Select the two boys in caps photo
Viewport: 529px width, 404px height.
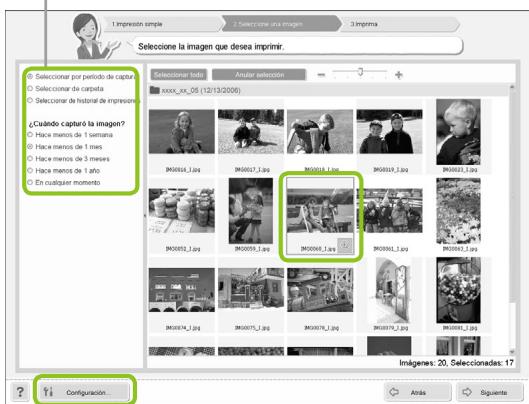[390, 132]
